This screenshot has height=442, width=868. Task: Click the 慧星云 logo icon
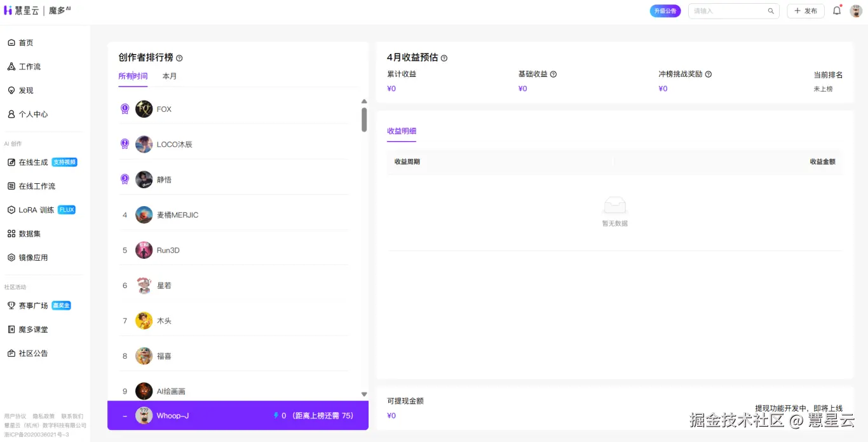click(8, 11)
